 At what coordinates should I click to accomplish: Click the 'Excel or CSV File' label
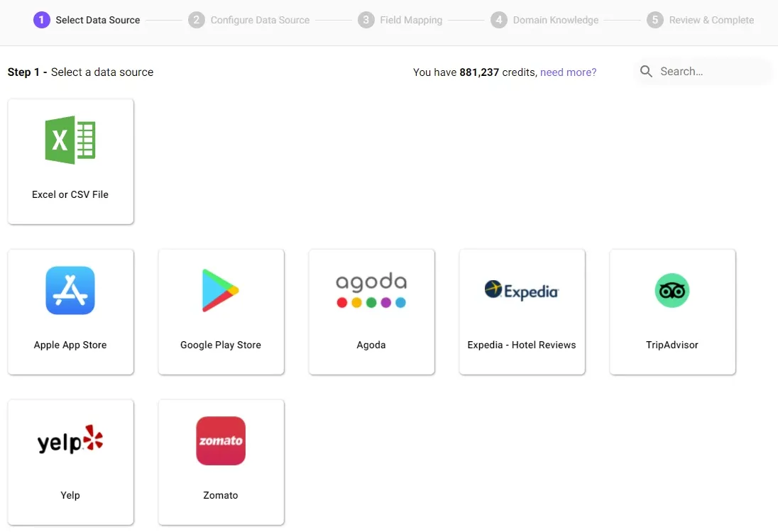(x=70, y=194)
